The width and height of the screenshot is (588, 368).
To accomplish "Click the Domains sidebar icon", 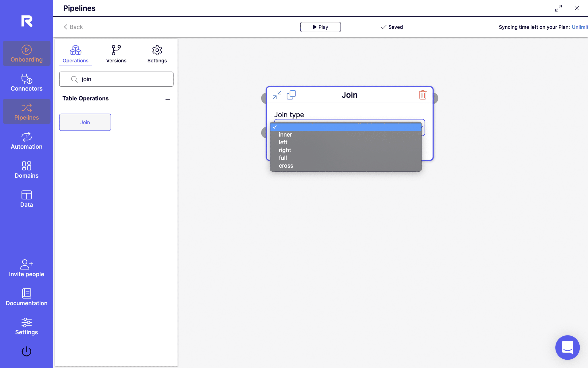I will [26, 169].
